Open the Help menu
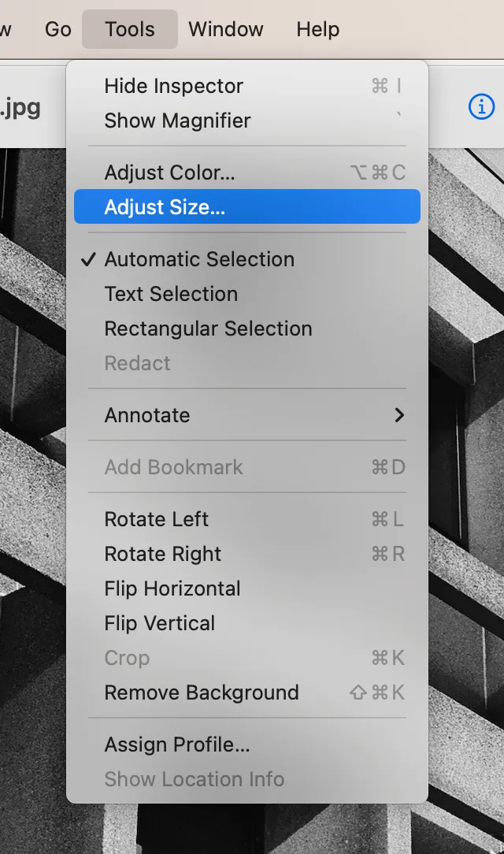The height and width of the screenshot is (854, 504). point(318,29)
